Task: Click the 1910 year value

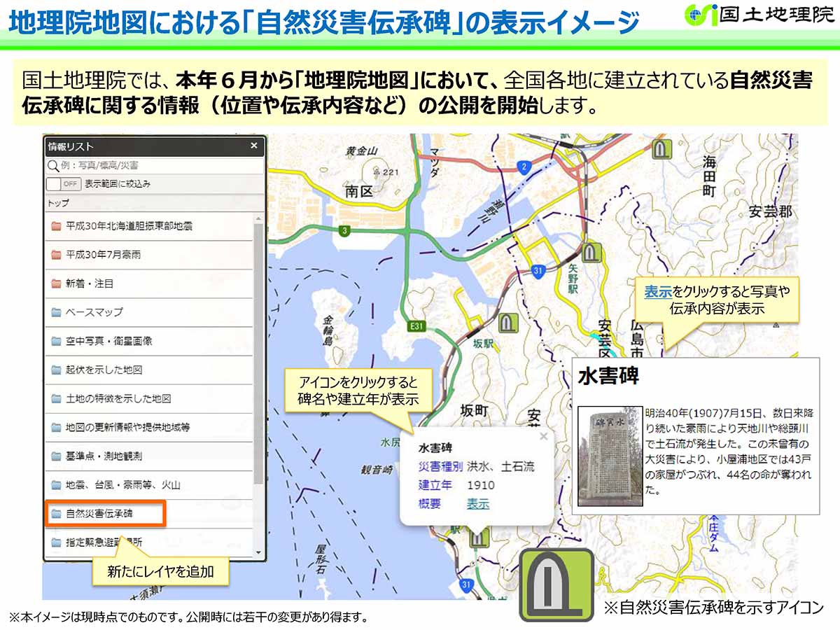Action: (x=481, y=485)
